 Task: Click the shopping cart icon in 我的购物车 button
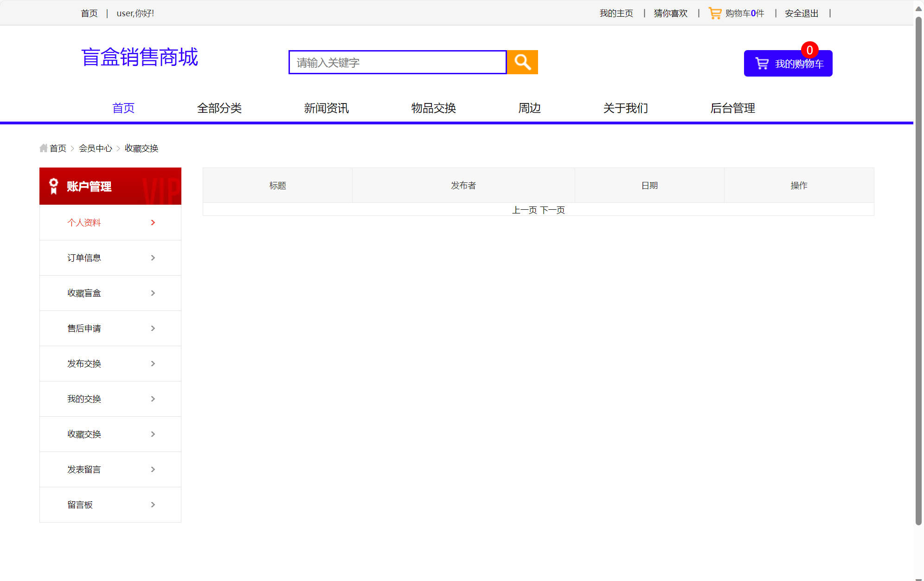pos(762,64)
